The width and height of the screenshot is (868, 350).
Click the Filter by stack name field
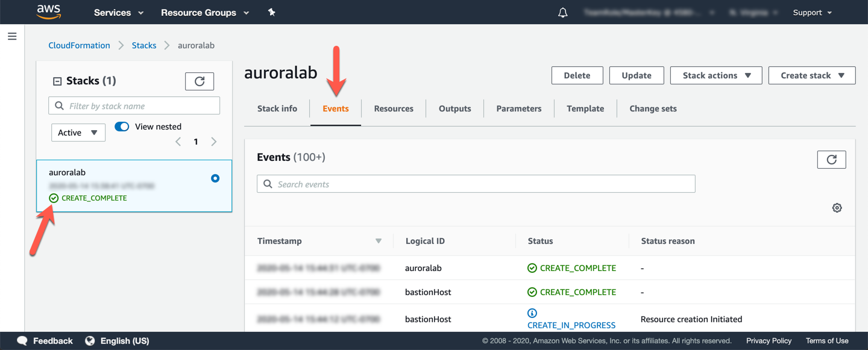[x=134, y=105]
